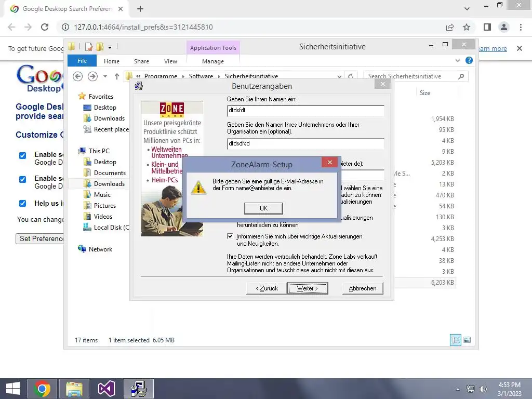Switch to large icons view
The image size is (532, 399).
pos(467,340)
